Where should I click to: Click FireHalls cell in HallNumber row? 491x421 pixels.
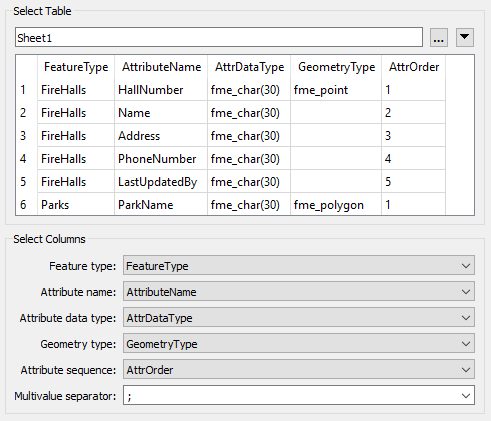(76, 90)
